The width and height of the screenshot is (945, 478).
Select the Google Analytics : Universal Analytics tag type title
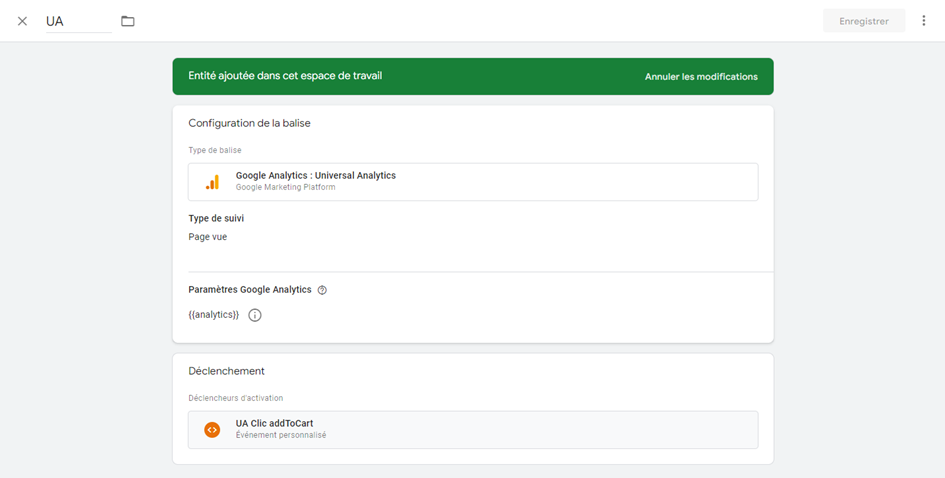[x=315, y=176]
